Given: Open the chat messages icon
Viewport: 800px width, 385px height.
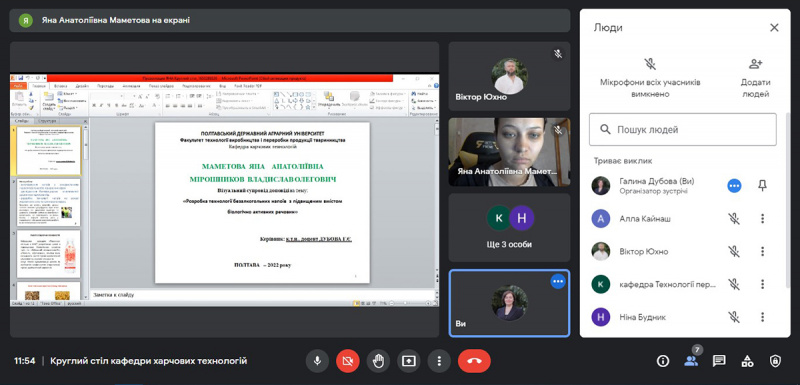Looking at the screenshot, I should 719,361.
